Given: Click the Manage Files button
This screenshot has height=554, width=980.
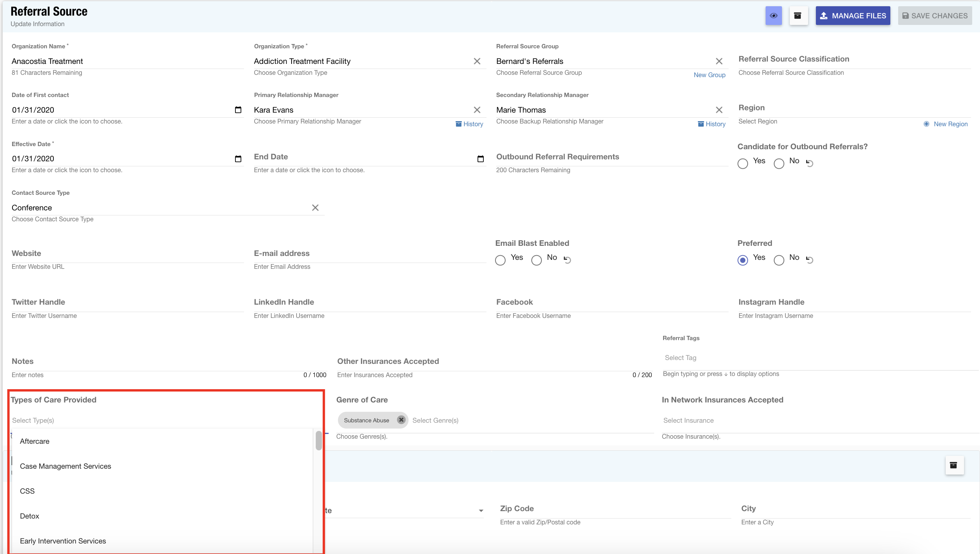Looking at the screenshot, I should (853, 16).
